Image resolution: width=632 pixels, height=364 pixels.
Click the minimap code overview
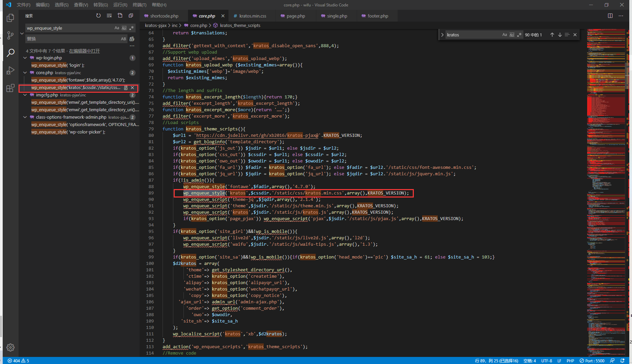coord(606,192)
